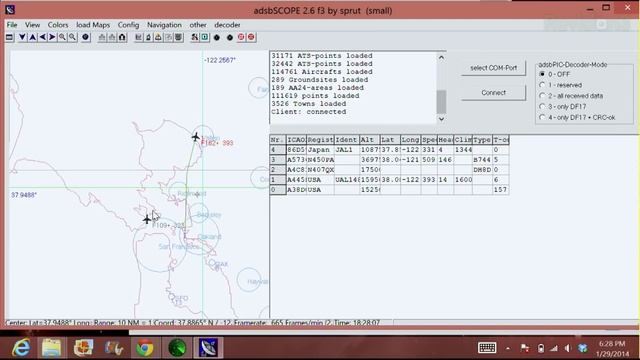The image size is (640, 360).
Task: Select the table cell N407QX
Action: coord(320,170)
